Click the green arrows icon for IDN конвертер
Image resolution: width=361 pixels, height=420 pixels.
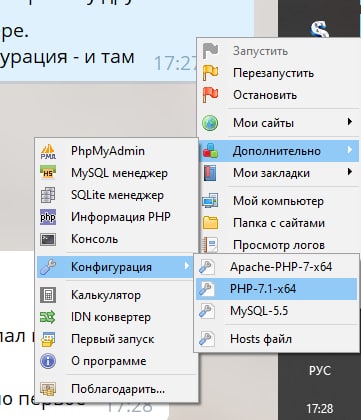click(48, 317)
